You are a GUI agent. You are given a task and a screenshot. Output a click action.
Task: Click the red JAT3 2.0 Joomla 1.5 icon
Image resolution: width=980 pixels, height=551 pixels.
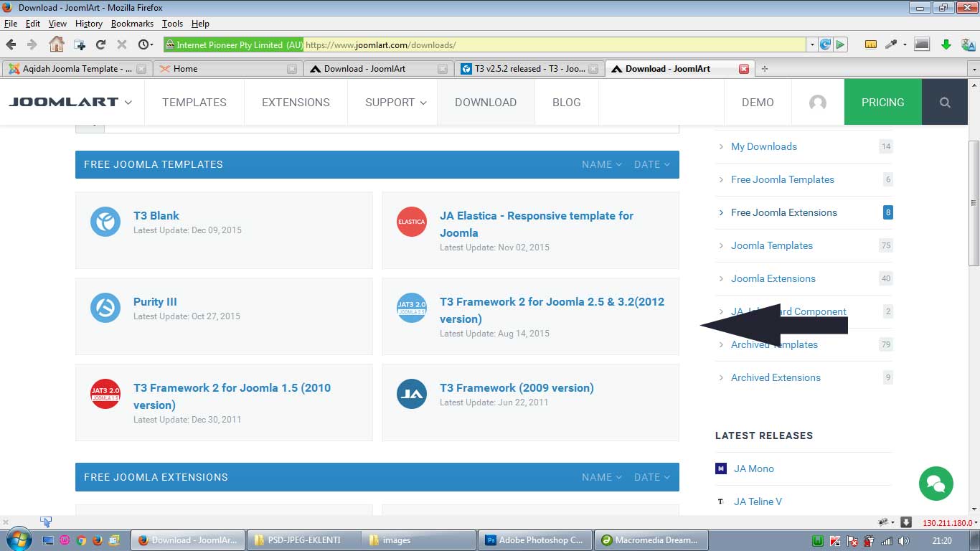[105, 394]
